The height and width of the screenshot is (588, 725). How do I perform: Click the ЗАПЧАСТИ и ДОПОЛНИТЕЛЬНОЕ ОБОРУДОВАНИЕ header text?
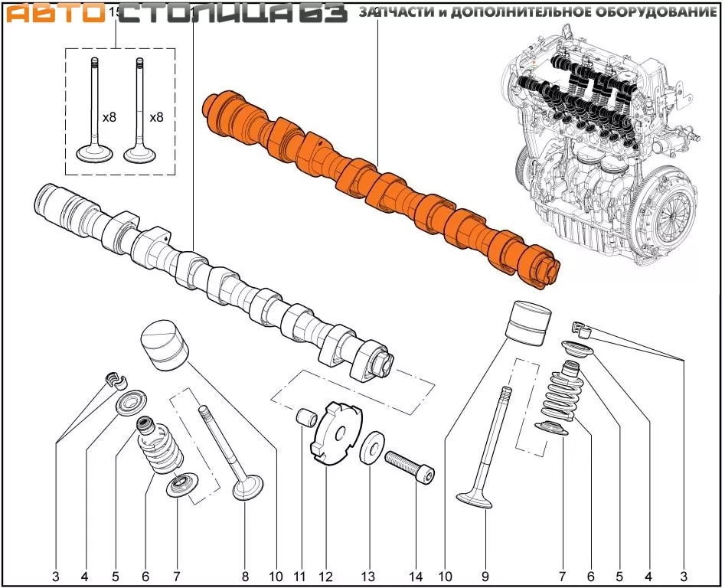[x=537, y=13]
